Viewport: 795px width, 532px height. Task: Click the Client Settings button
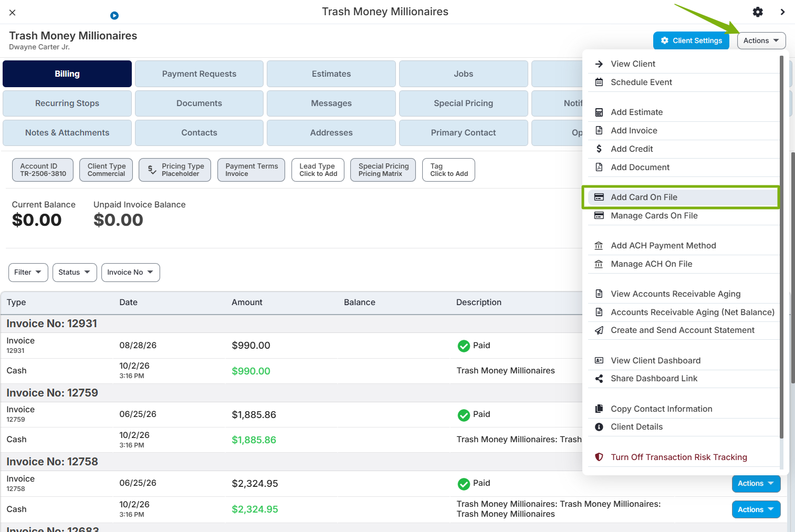point(691,41)
